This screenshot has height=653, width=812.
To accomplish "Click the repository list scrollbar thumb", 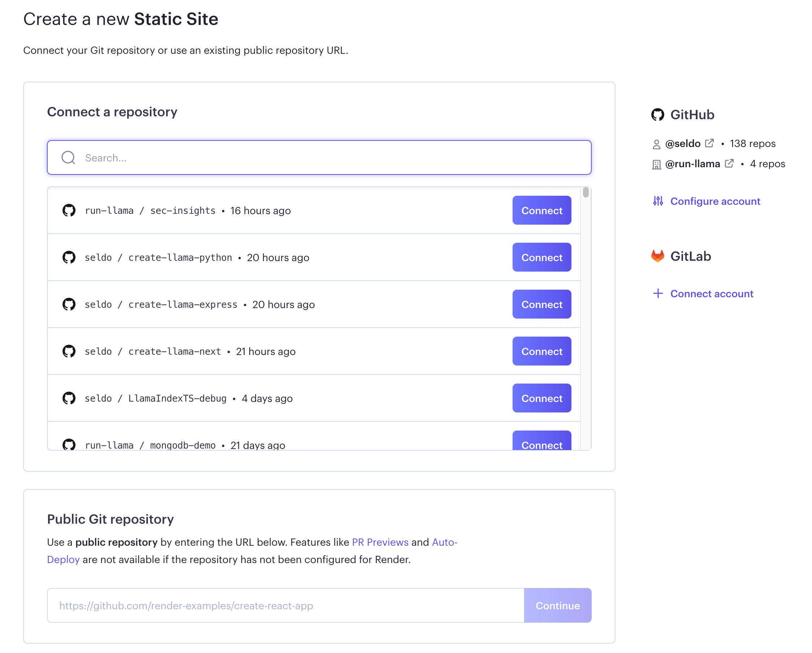I will click(x=586, y=193).
